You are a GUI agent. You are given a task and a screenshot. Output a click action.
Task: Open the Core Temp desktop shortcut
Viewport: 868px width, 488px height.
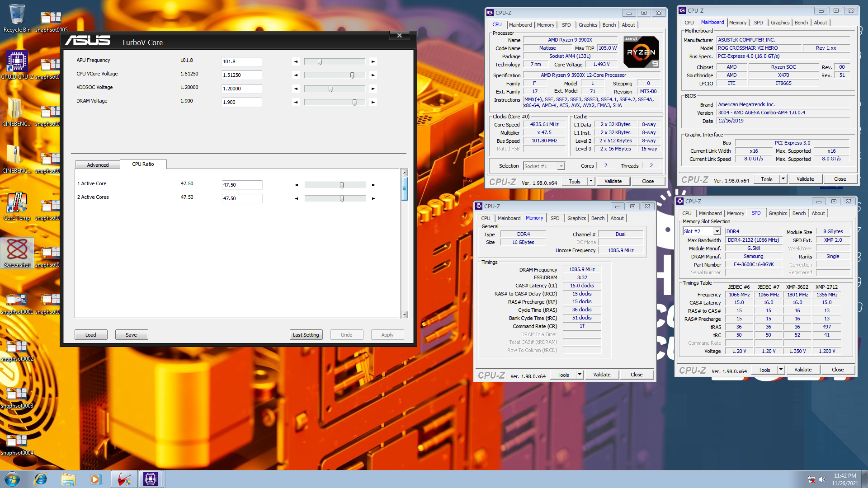click(17, 206)
